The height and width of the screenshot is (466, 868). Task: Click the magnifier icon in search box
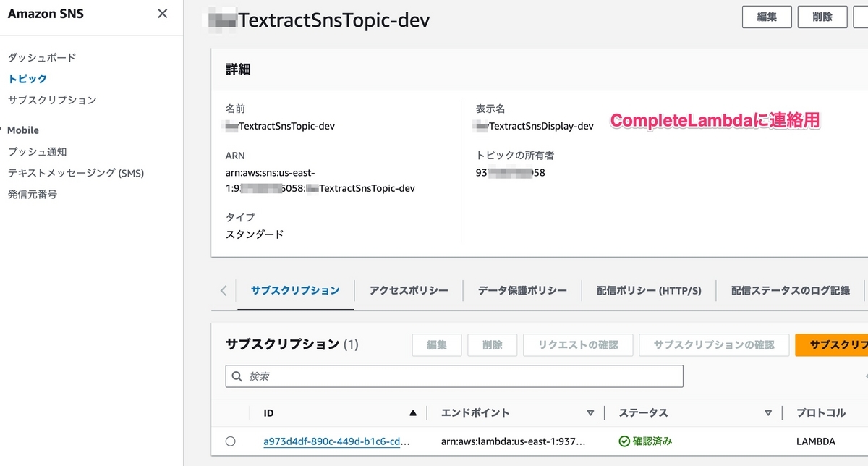point(237,377)
